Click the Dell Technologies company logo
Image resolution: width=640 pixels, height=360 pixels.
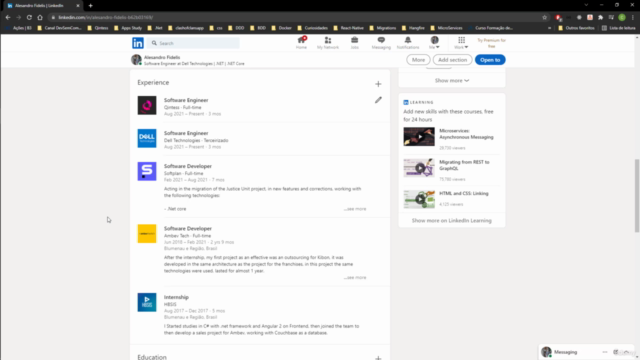[147, 138]
